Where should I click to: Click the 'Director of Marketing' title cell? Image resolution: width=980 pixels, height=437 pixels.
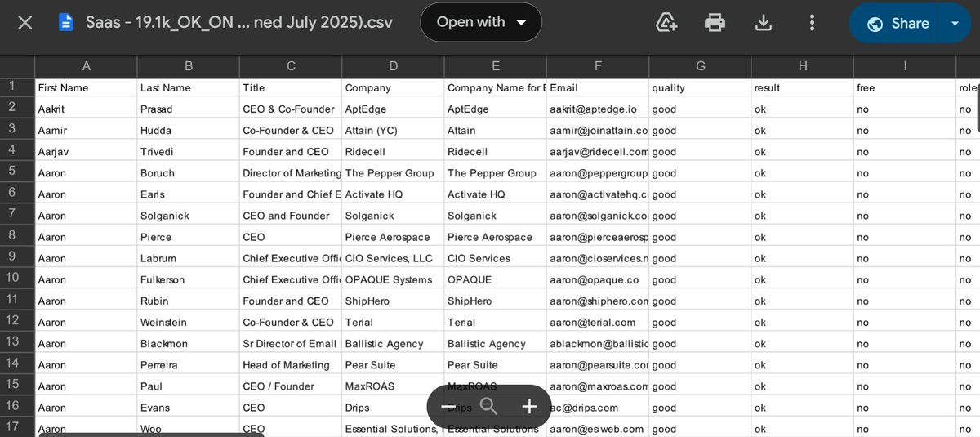(291, 172)
